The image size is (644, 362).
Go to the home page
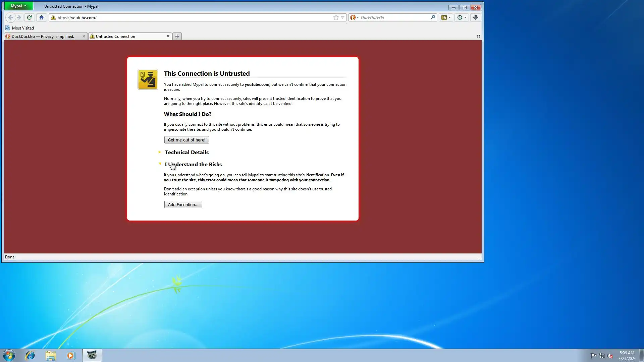click(42, 17)
